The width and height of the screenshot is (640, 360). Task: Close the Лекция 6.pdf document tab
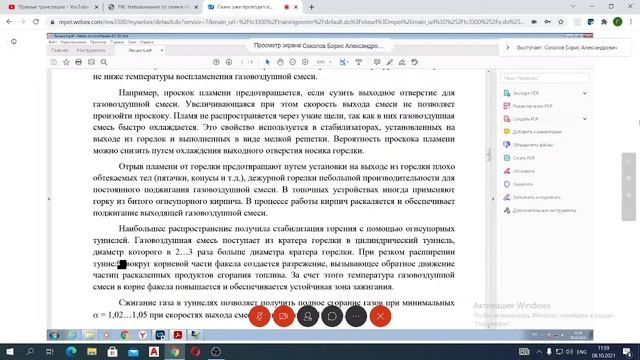click(162, 50)
